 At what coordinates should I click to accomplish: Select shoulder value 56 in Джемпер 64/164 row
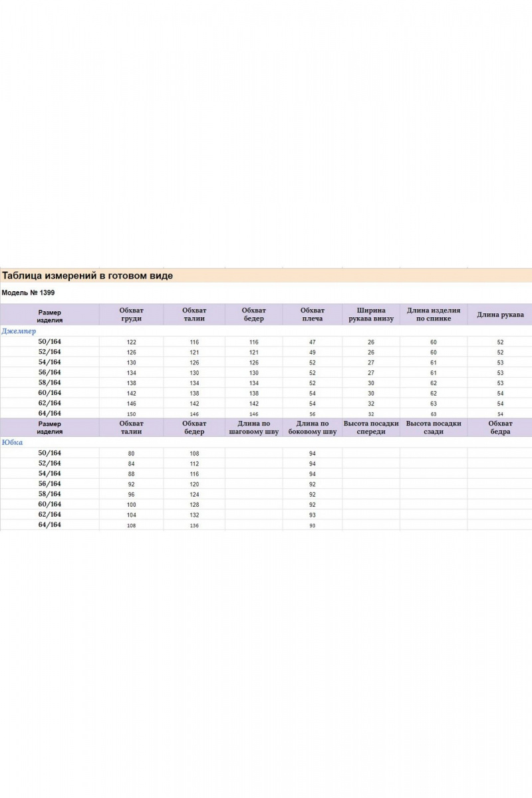313,414
